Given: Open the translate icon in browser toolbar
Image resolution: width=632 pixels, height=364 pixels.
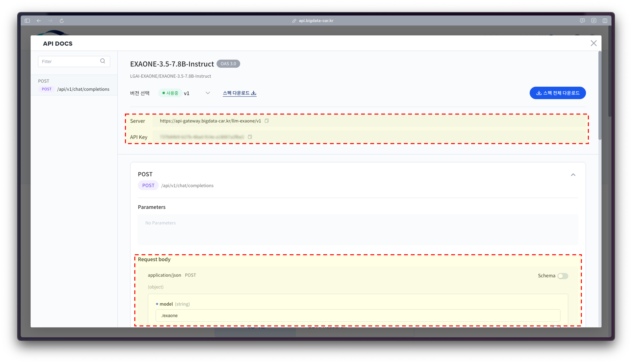Looking at the screenshot, I should tap(582, 21).
